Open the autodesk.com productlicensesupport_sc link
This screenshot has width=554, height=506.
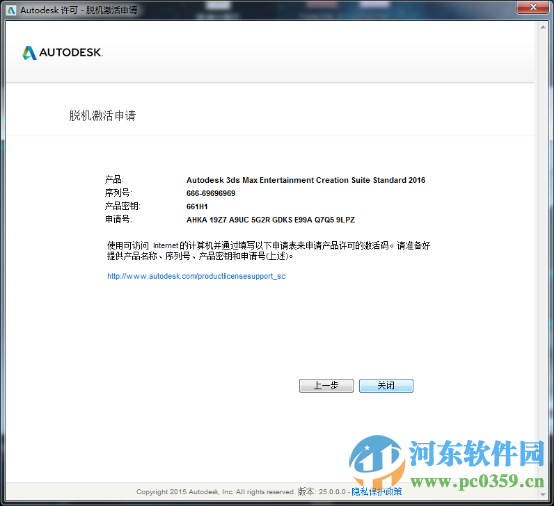(x=196, y=276)
